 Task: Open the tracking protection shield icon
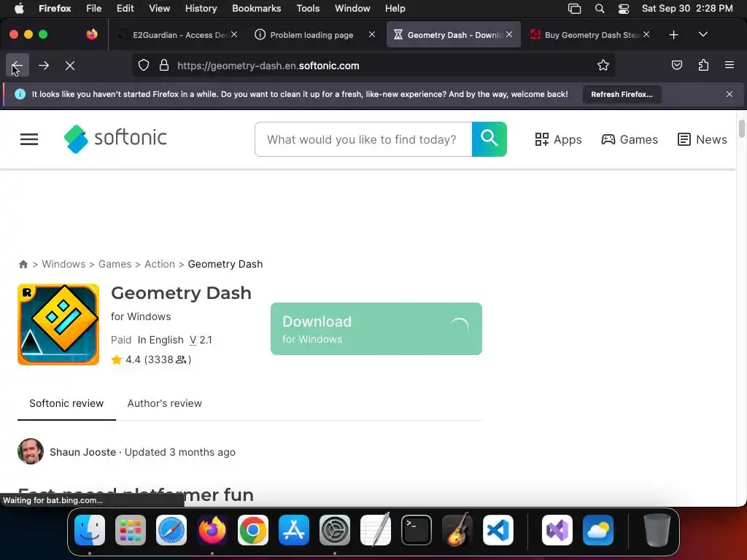(x=144, y=65)
